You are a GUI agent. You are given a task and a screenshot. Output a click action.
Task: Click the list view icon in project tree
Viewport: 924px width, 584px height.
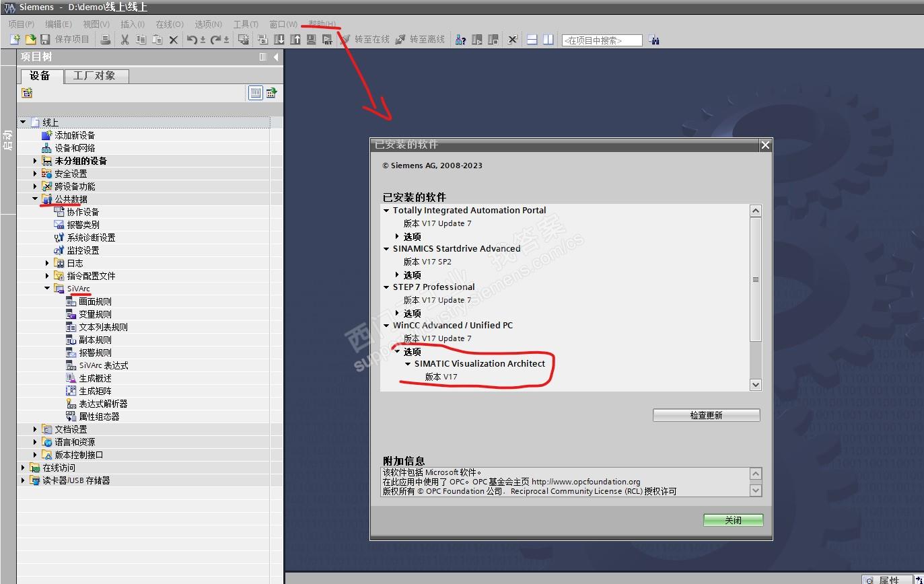(x=256, y=94)
